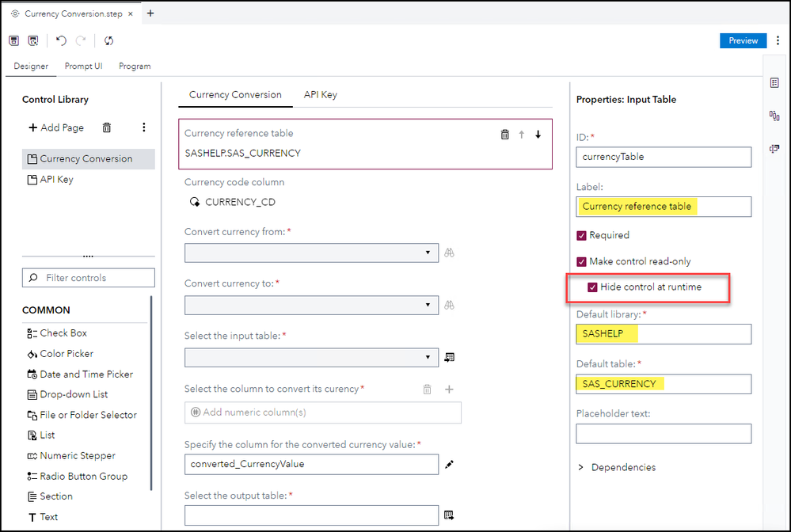The width and height of the screenshot is (791, 532).
Task: Click the Preview button
Action: [743, 40]
